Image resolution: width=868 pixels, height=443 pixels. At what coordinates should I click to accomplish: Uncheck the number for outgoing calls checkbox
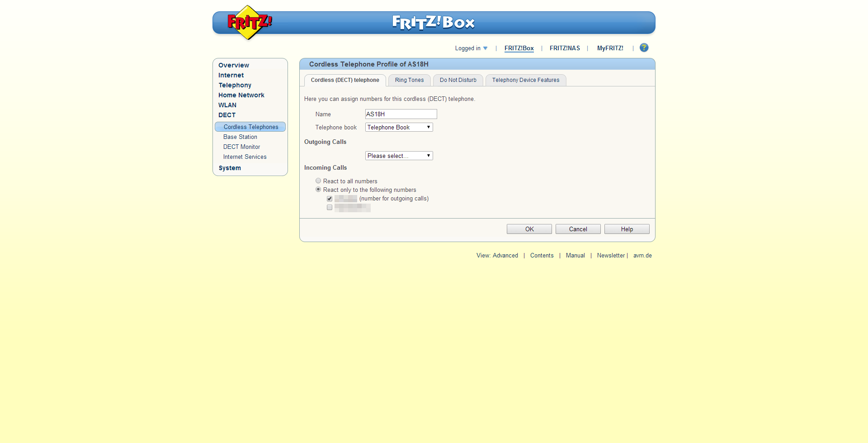pyautogui.click(x=330, y=199)
